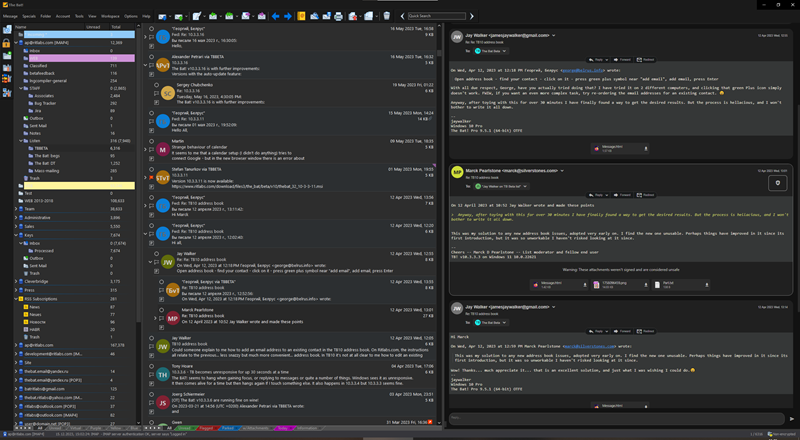This screenshot has width=800, height=440.
Task: Toggle read circle on Jay Walker 12:05 message
Action: pos(152,338)
